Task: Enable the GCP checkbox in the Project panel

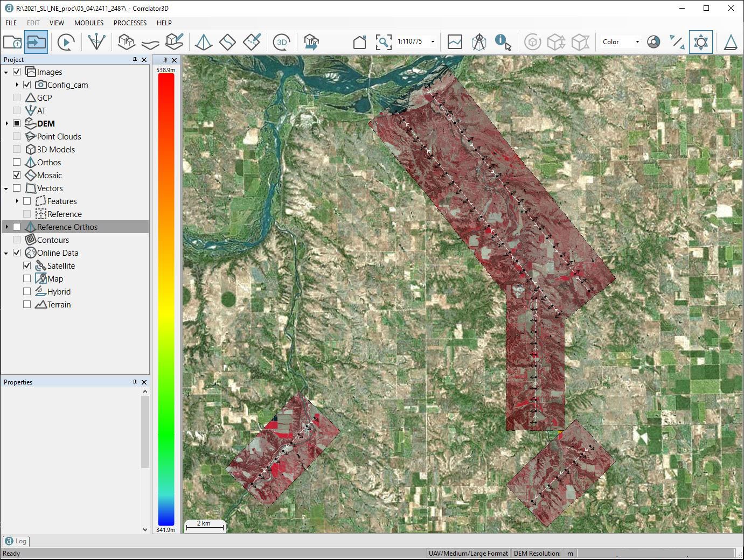Action: [17, 97]
